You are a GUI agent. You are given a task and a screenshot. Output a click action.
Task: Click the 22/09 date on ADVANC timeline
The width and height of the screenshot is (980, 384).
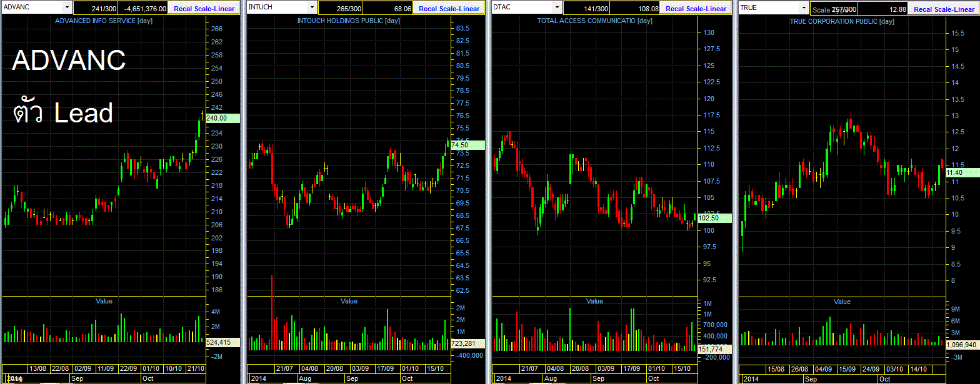click(129, 368)
